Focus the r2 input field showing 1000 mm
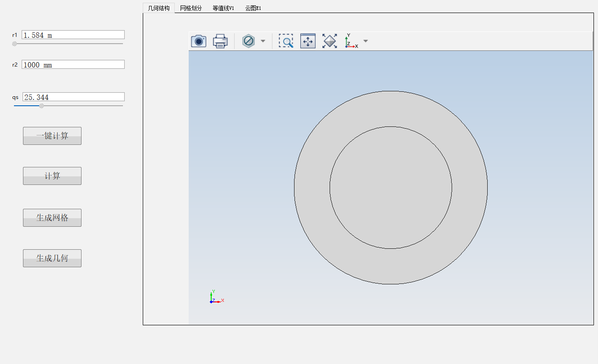Viewport: 598px width, 364px height. (73, 64)
